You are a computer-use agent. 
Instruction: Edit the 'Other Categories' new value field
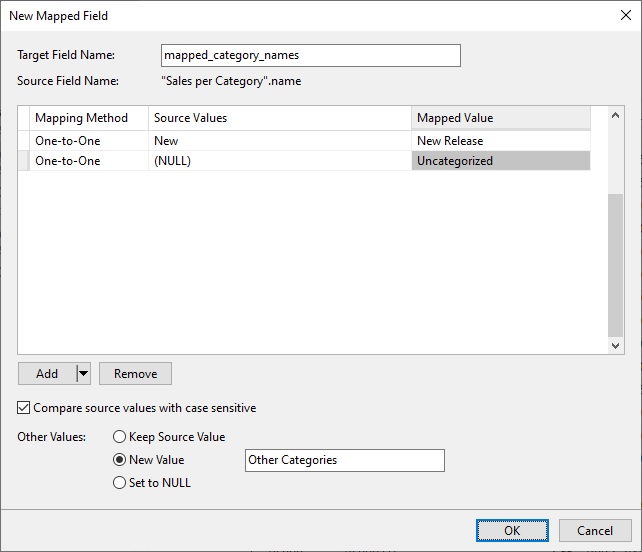[345, 460]
